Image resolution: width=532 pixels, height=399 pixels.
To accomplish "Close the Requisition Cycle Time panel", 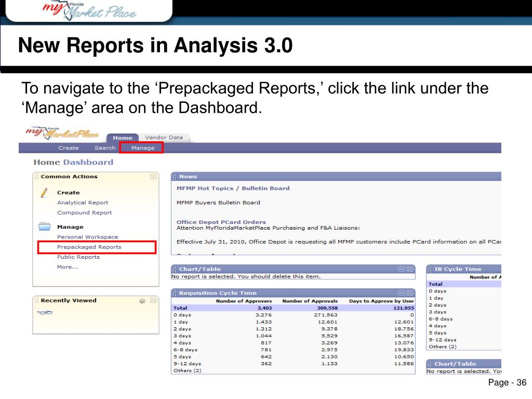I will 410,293.
